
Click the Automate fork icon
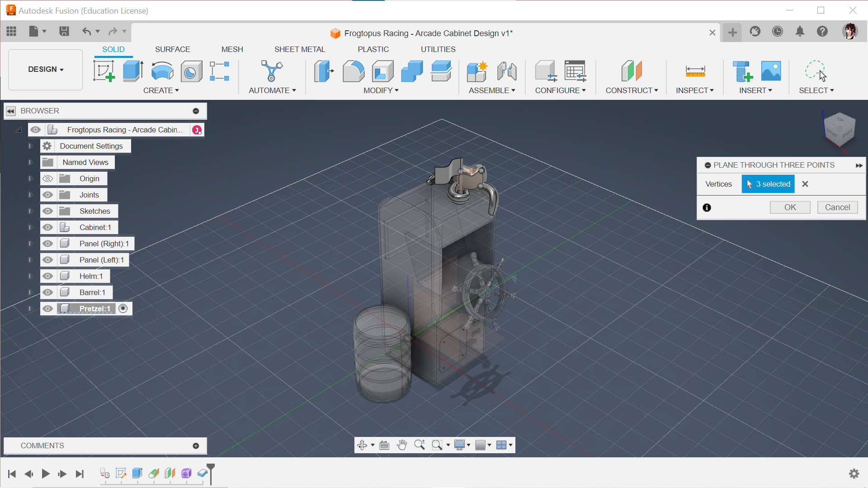272,71
